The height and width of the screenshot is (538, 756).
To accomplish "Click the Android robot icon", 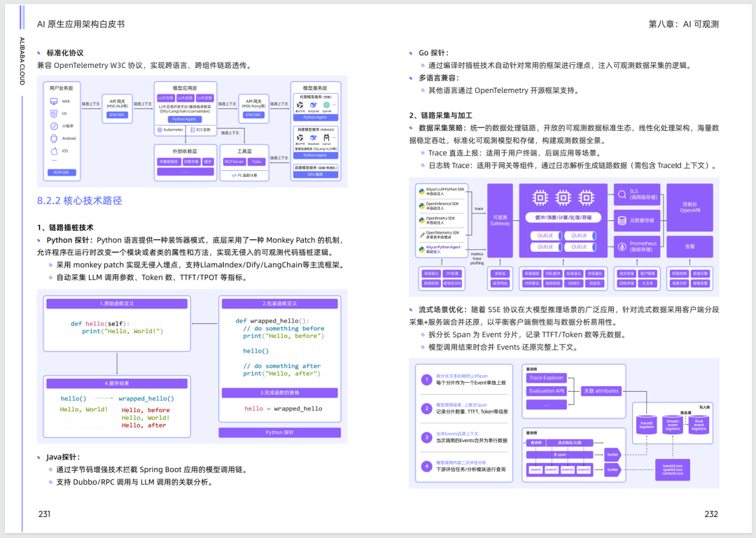I will click(x=54, y=139).
